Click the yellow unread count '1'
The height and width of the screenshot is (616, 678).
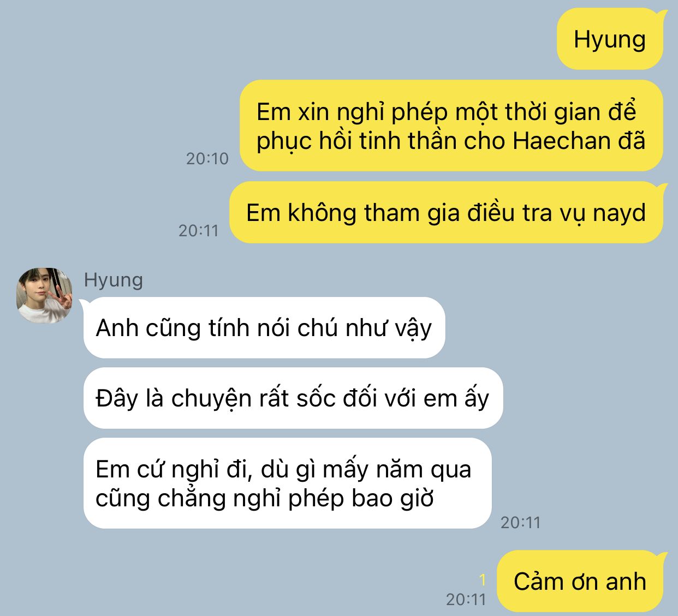[483, 580]
